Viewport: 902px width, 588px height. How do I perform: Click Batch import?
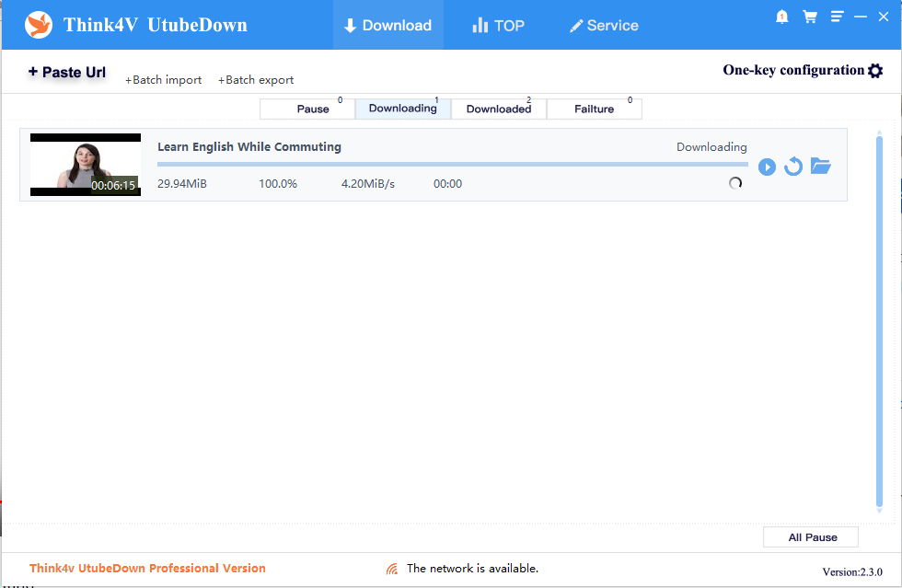pyautogui.click(x=164, y=80)
